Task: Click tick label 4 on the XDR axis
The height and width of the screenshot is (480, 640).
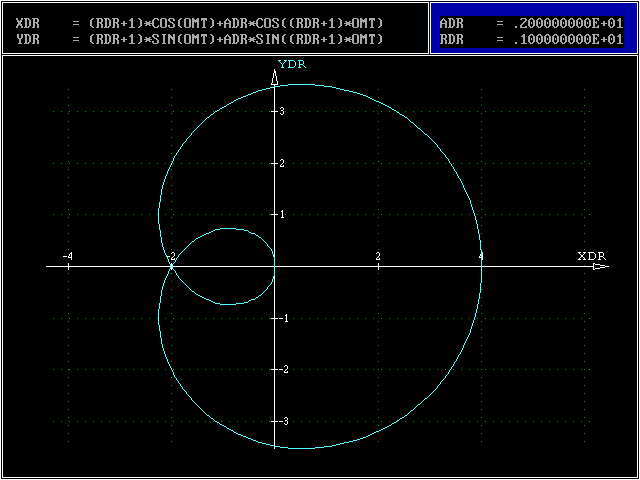Action: coord(481,257)
